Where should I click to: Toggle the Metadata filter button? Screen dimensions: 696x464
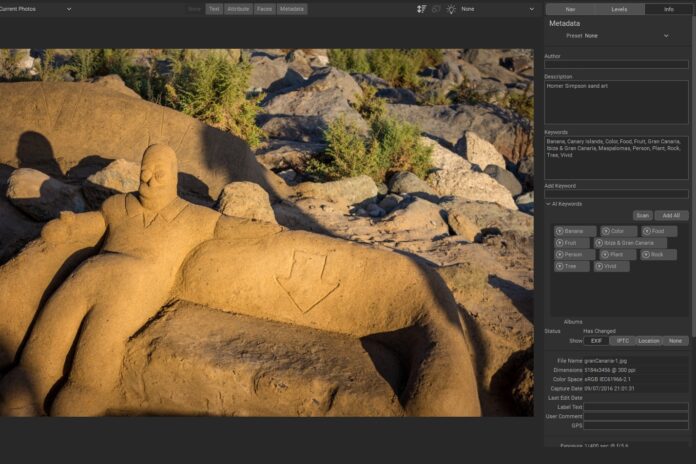(x=292, y=9)
